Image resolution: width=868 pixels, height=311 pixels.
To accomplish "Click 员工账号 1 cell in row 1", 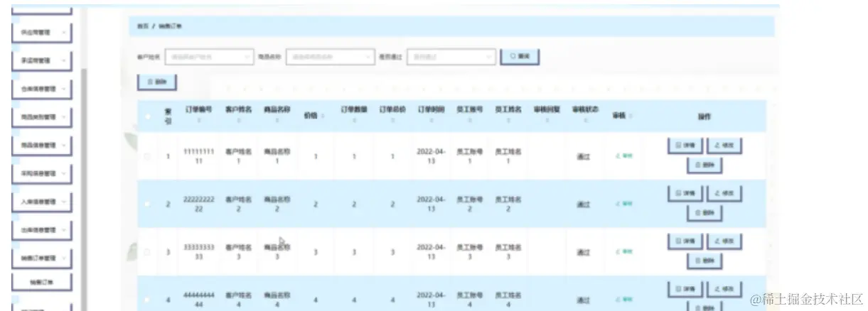I will tap(469, 157).
